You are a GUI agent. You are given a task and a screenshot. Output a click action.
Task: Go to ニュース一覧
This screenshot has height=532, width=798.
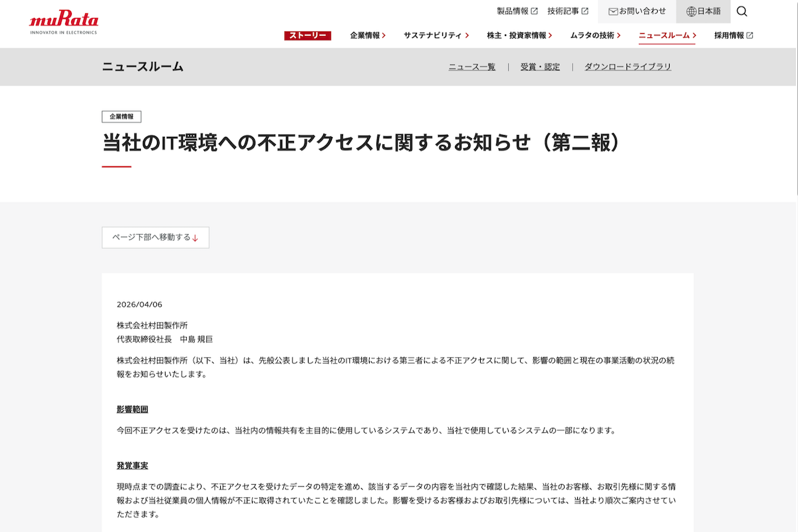[471, 67]
